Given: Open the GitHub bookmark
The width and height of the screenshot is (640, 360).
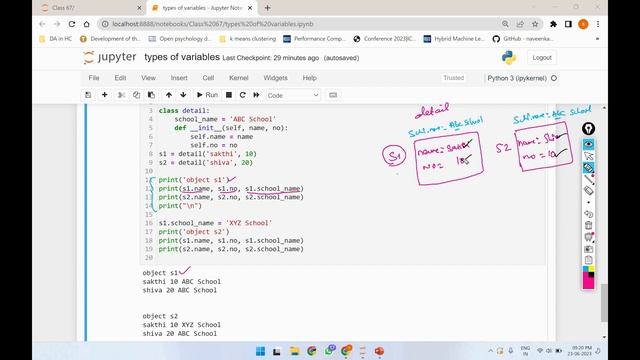Looking at the screenshot, I should (x=523, y=39).
